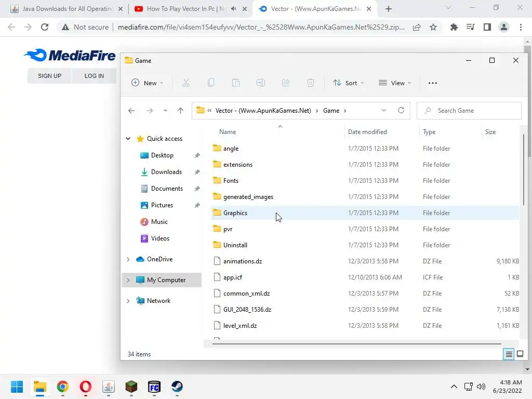Open Opera browser from taskbar
Image resolution: width=532 pixels, height=399 pixels.
coord(86,387)
